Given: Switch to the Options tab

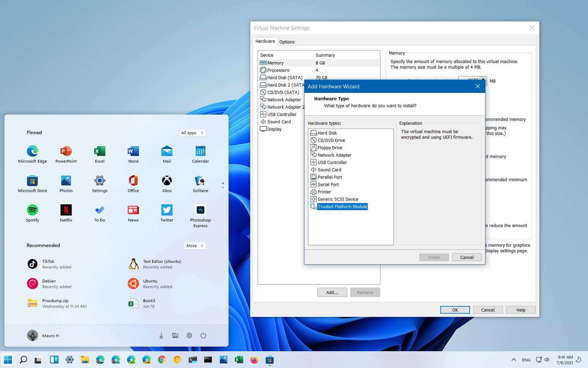Looking at the screenshot, I should (x=287, y=42).
